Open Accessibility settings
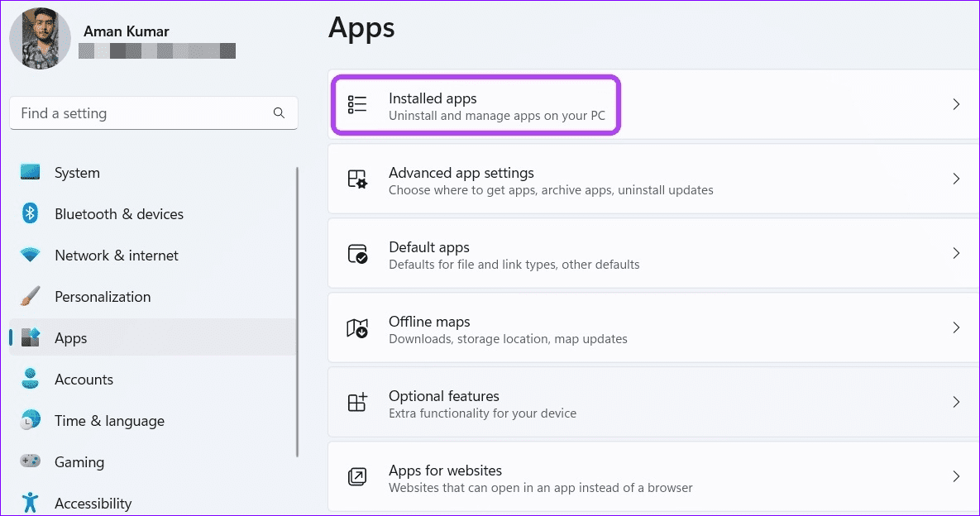This screenshot has width=980, height=516. (93, 503)
